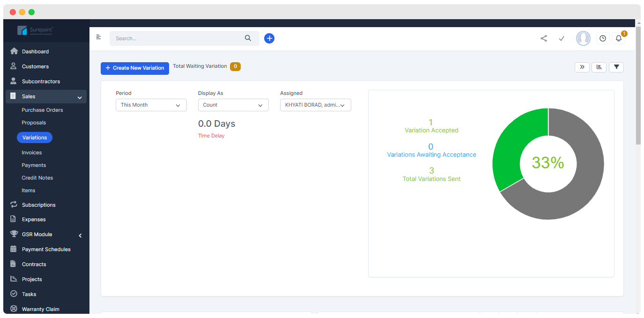Click the 33% donut chart center
The height and width of the screenshot is (318, 644).
[548, 163]
